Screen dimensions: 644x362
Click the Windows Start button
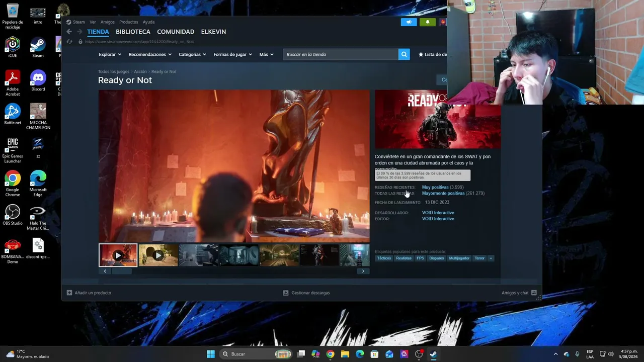click(x=211, y=354)
